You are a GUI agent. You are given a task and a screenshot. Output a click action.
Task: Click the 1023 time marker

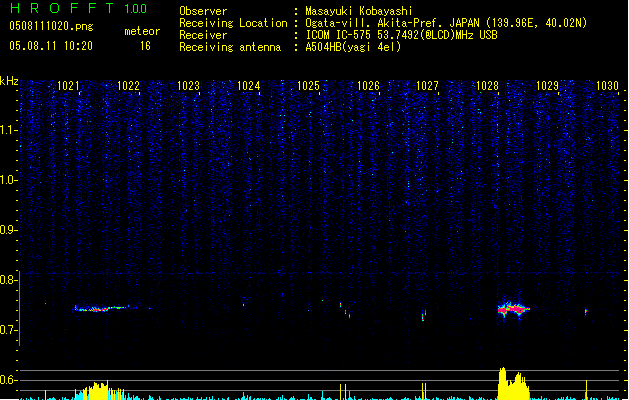188,85
